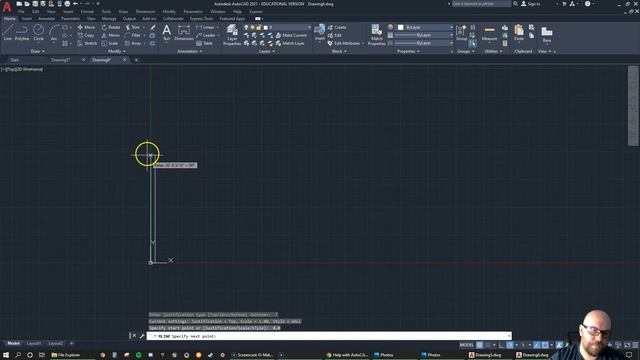Open the Home ribbon tab
Image resolution: width=640 pixels, height=360 pixels.
coord(9,18)
